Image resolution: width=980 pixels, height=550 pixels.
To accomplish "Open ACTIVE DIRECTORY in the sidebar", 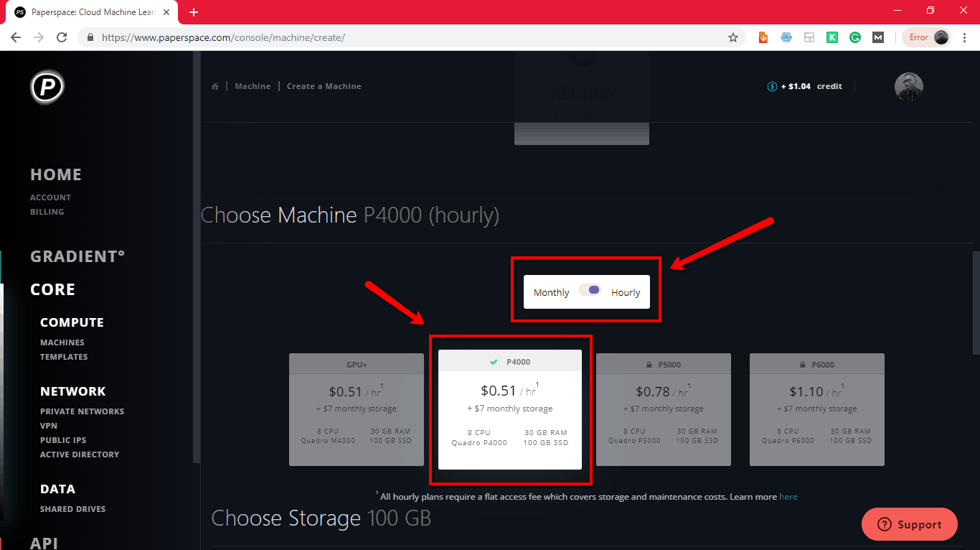I will coord(80,455).
